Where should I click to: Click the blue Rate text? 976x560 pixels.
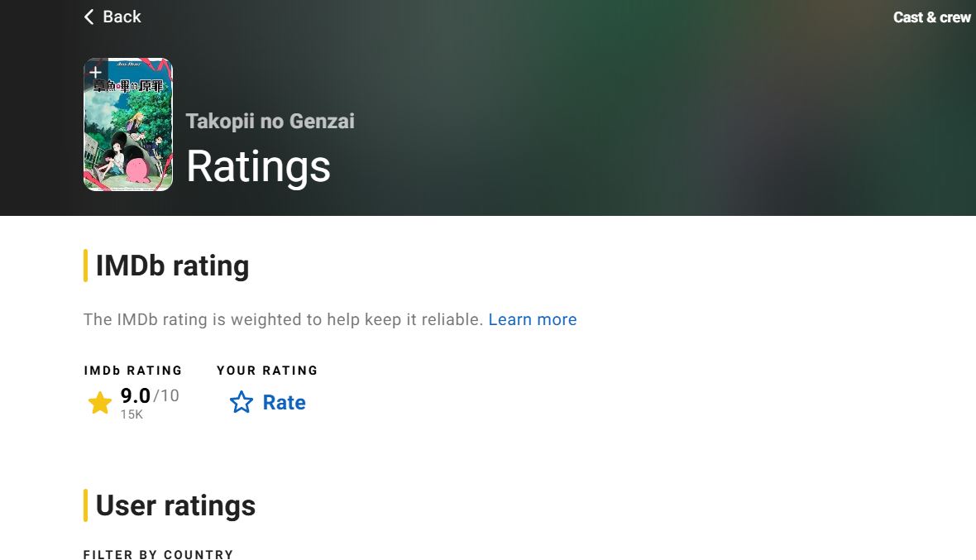pyautogui.click(x=284, y=403)
